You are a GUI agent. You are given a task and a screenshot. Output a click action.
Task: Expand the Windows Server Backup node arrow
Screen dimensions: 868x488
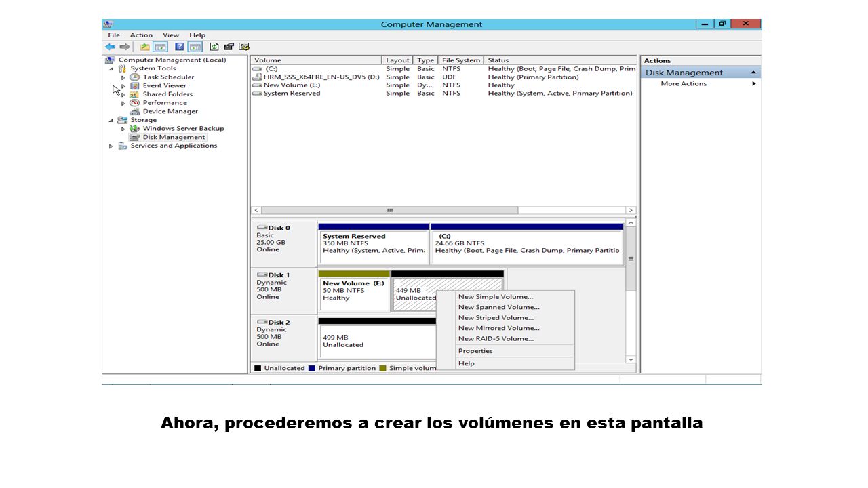tap(123, 129)
